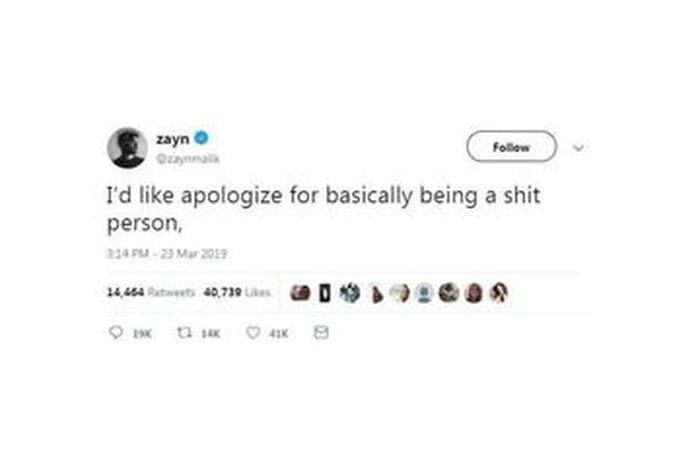Click the first liker avatar

coord(300,293)
